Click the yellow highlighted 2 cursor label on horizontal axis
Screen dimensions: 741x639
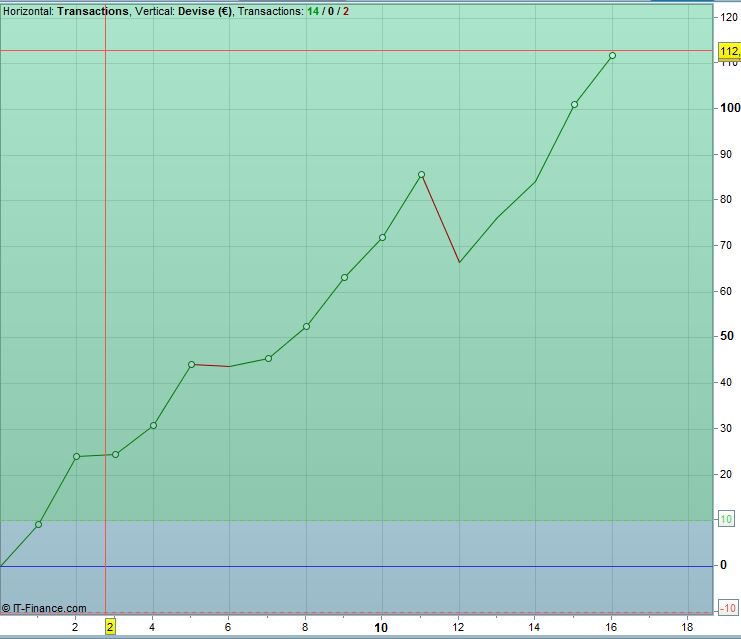point(110,627)
